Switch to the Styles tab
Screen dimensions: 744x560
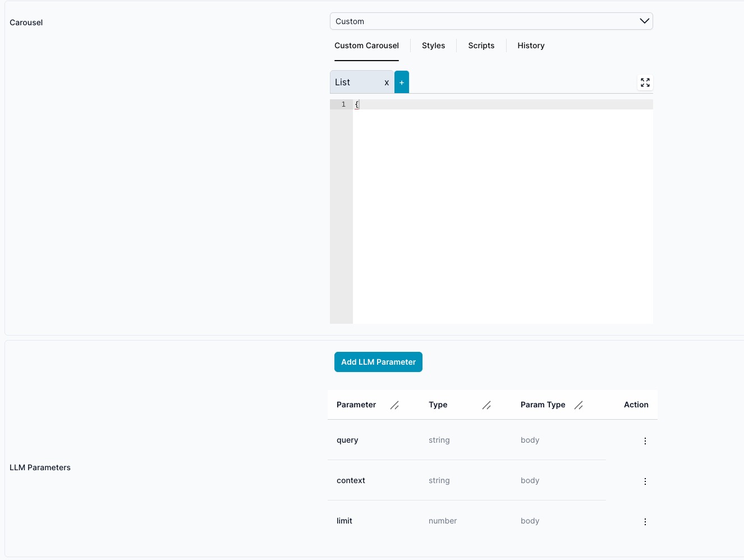(x=433, y=45)
